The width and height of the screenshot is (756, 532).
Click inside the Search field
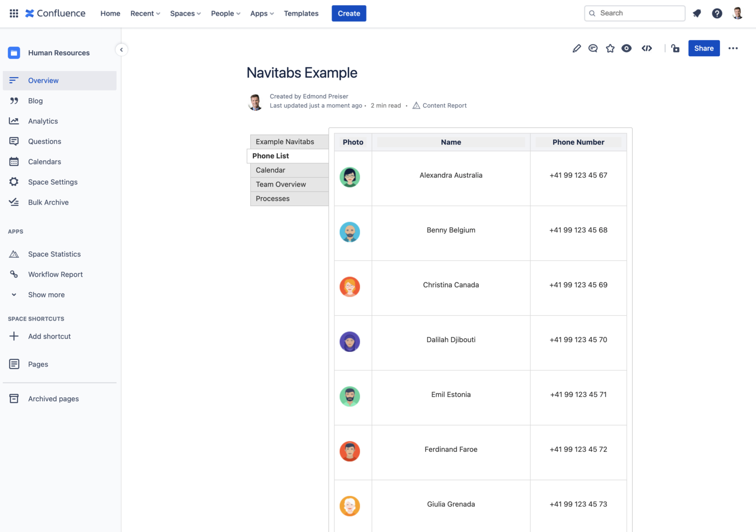[x=635, y=13]
